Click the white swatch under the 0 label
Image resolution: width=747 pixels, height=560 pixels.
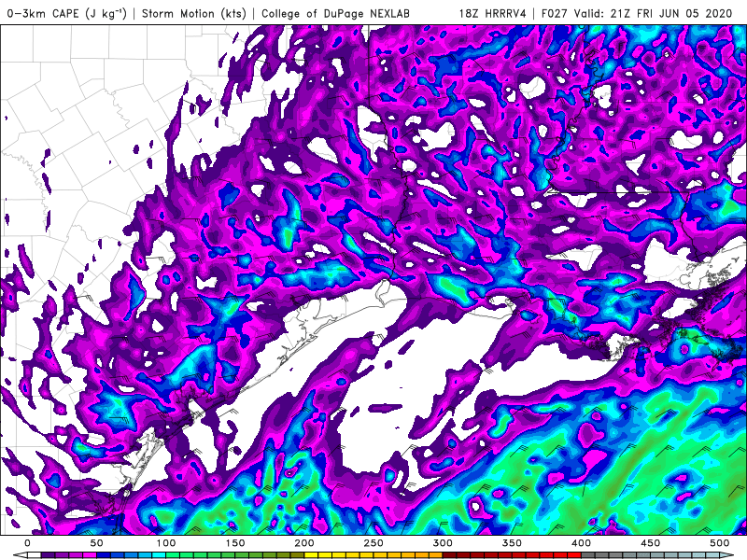coord(35,555)
